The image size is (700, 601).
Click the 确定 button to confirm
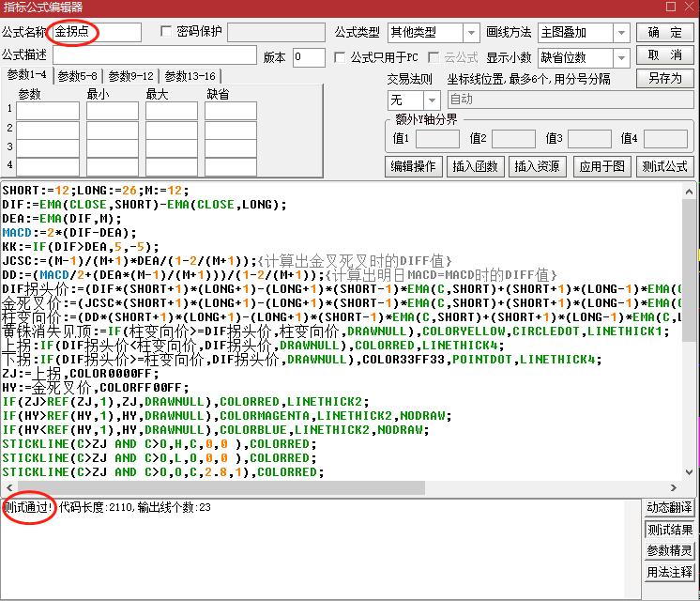[665, 33]
